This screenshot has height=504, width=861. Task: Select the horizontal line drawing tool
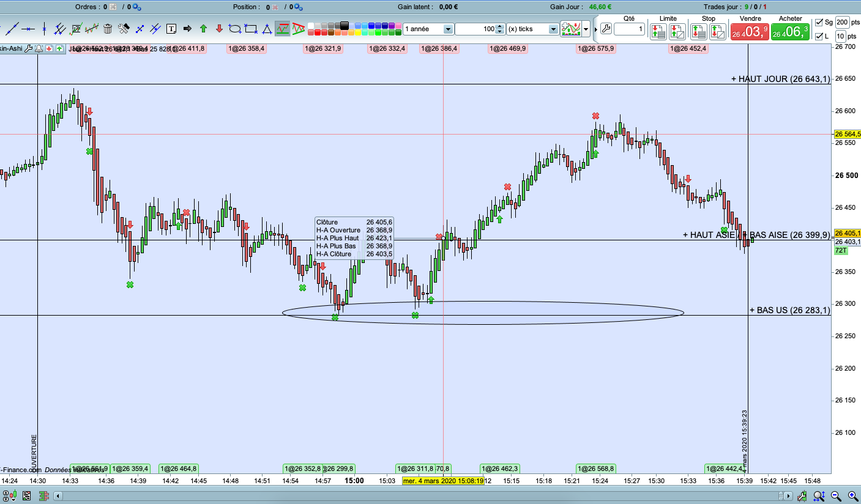[x=28, y=28]
